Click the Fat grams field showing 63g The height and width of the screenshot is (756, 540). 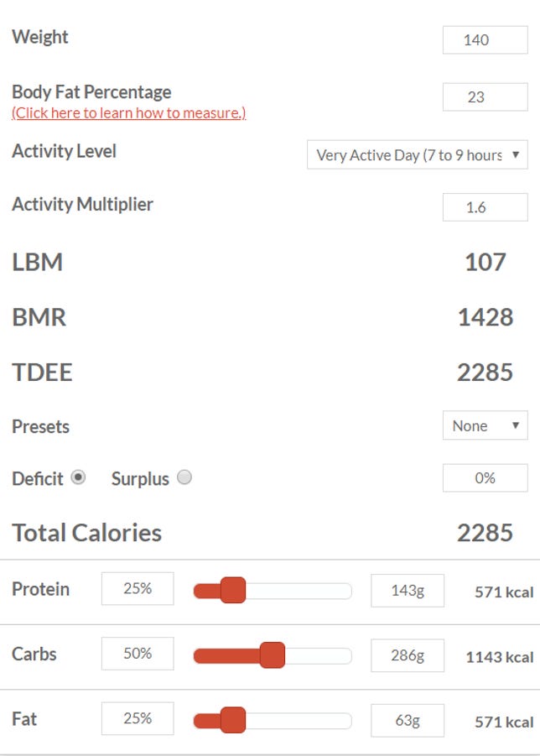point(408,721)
